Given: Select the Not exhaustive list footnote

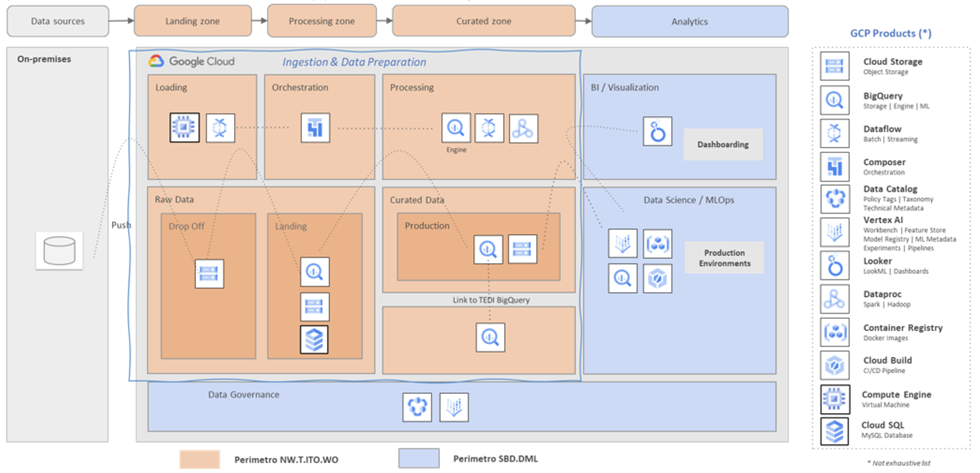Looking at the screenshot, I should point(899,463).
